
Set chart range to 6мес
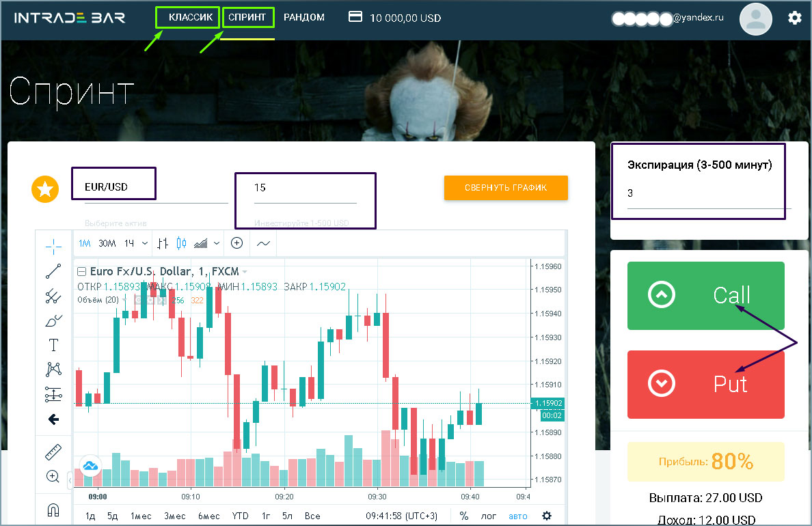(x=208, y=516)
